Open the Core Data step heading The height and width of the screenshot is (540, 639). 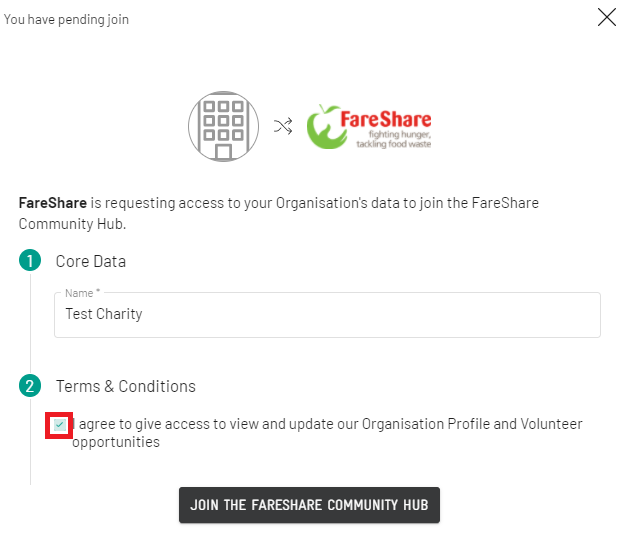point(90,261)
